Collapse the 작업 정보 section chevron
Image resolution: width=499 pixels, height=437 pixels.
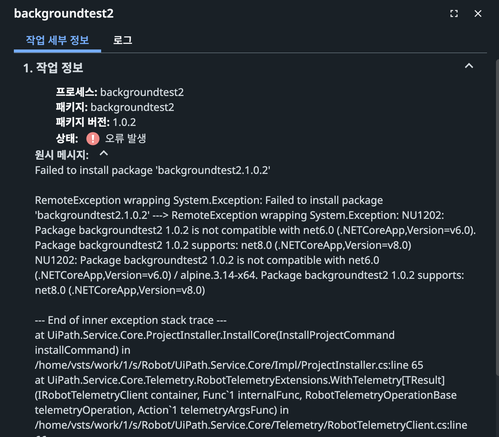click(469, 66)
